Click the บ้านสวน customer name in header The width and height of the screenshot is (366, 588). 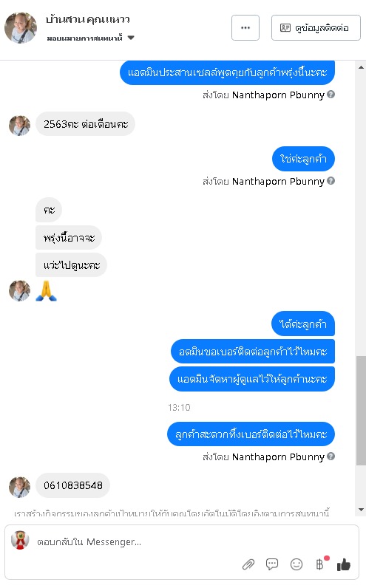coord(87,19)
